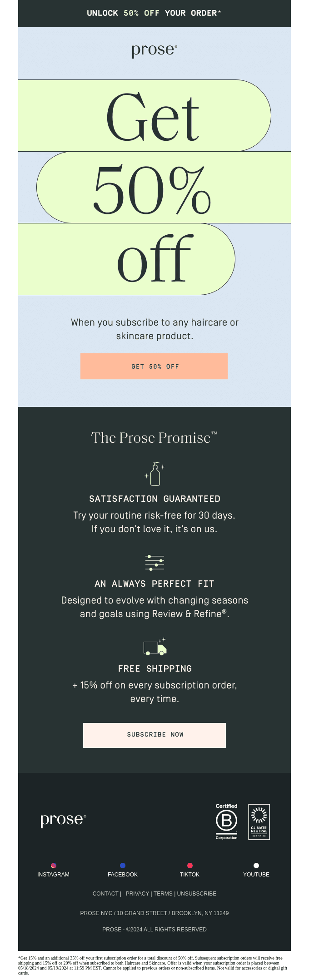Click the Climate Neutral Certified badge

[259, 822]
